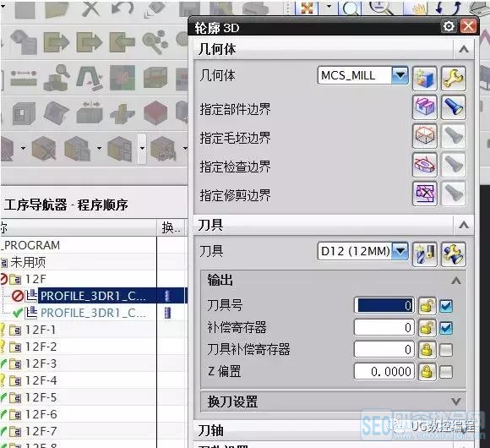Open the 几何体 MCS_MILL dropdown

coord(400,75)
